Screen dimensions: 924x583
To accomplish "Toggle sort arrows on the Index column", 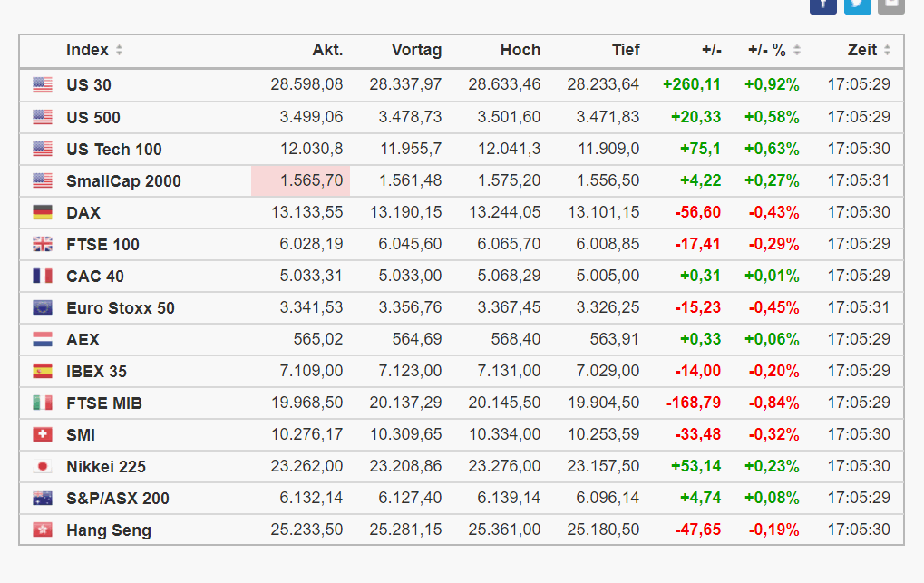I will [120, 51].
